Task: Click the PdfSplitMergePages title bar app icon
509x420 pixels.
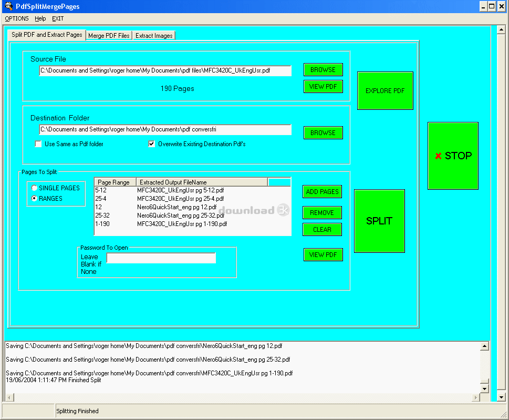Action: tap(8, 6)
